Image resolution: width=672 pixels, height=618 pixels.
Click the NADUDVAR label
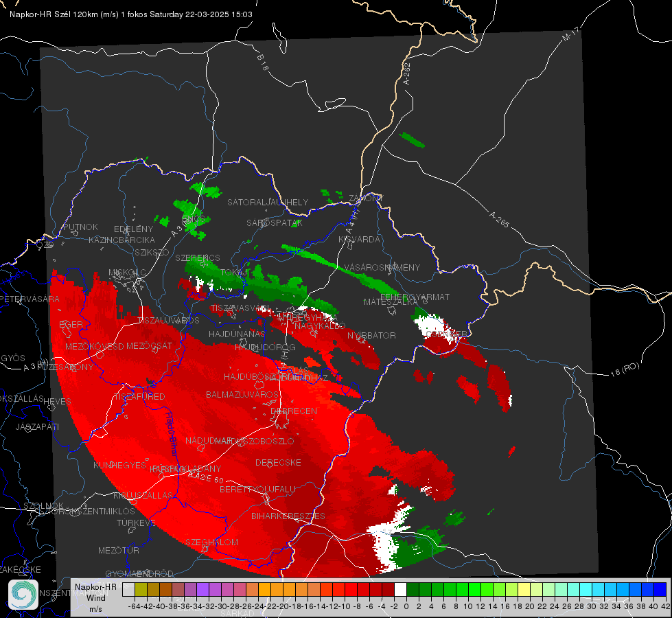coord(209,440)
